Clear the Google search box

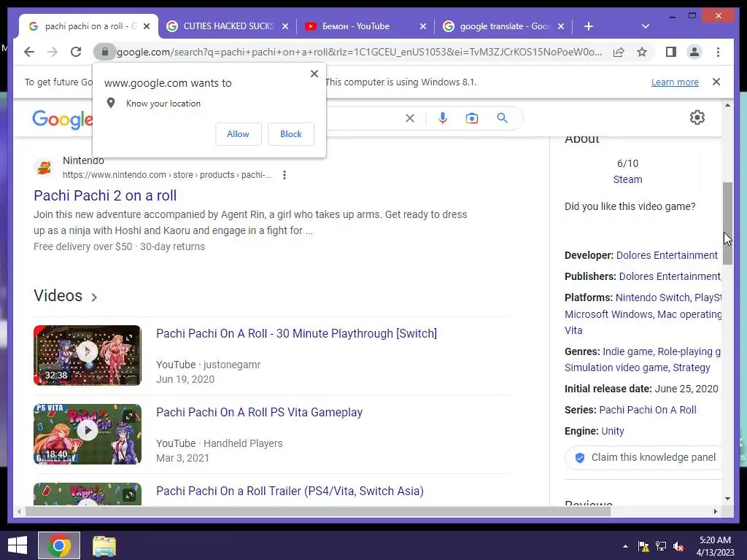pyautogui.click(x=410, y=118)
